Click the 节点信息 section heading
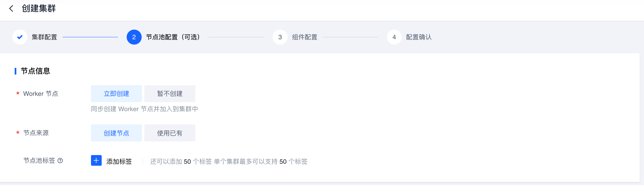Viewport: 644px width, 185px height. [x=35, y=71]
